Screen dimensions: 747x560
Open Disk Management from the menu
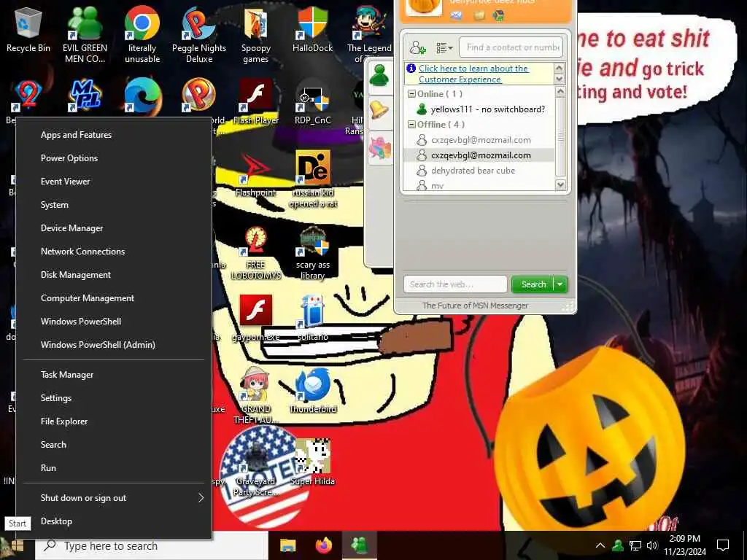[115, 275]
